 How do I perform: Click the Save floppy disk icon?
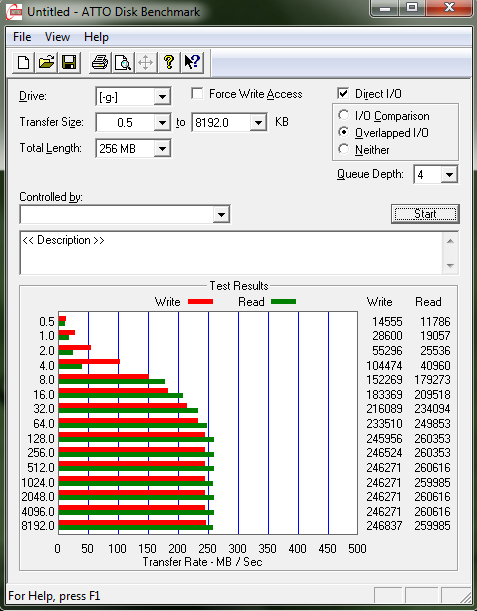click(69, 62)
